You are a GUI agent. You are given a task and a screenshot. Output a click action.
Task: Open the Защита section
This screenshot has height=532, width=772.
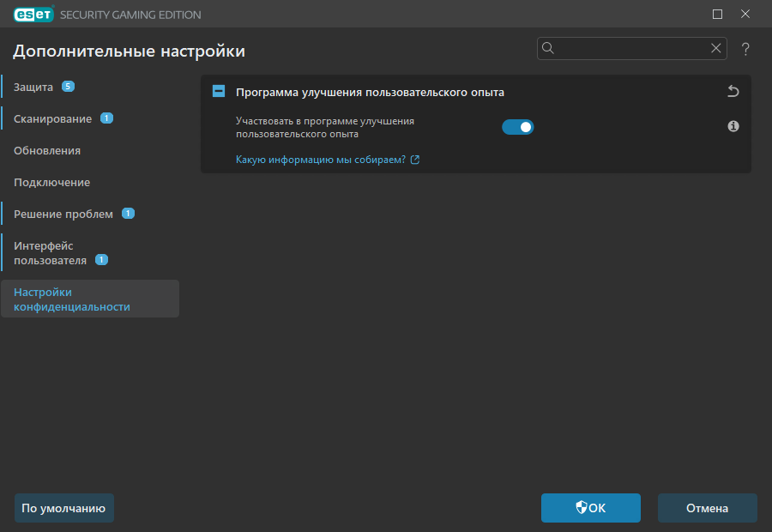(x=33, y=88)
